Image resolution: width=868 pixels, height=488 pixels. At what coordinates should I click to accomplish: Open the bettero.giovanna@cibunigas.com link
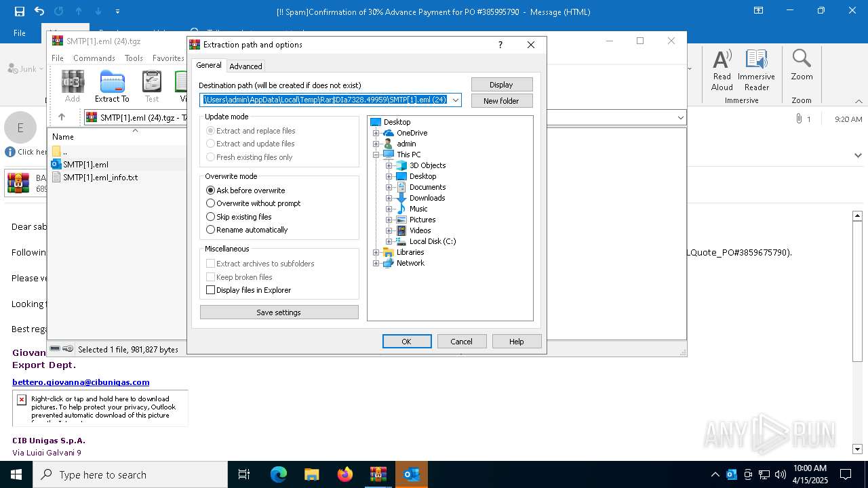[81, 382]
